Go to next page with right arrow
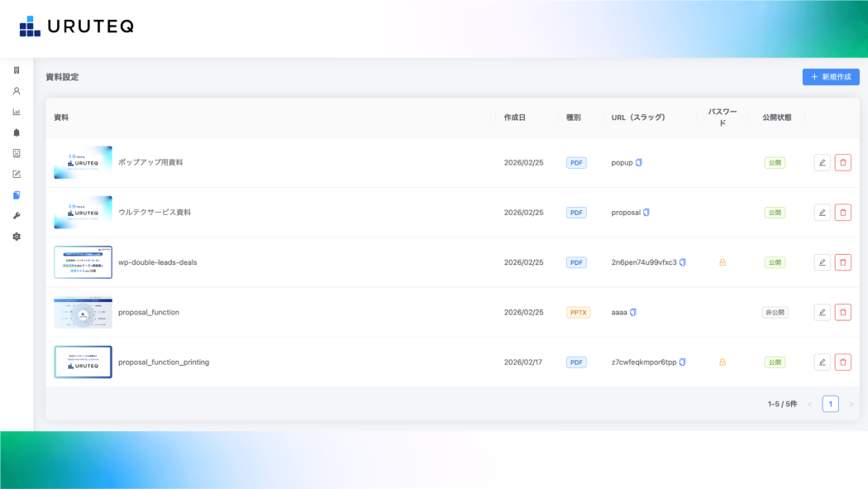Screen dimensions: 868x489 pyautogui.click(x=851, y=405)
